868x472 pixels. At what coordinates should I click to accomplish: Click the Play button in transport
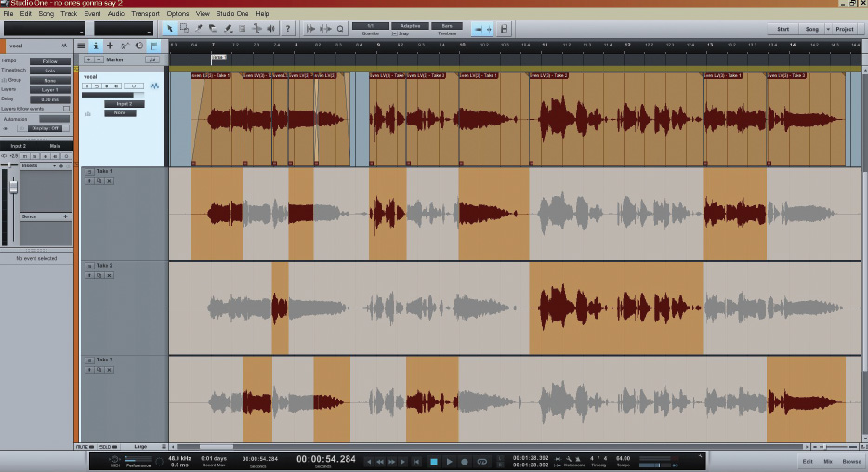[450, 462]
